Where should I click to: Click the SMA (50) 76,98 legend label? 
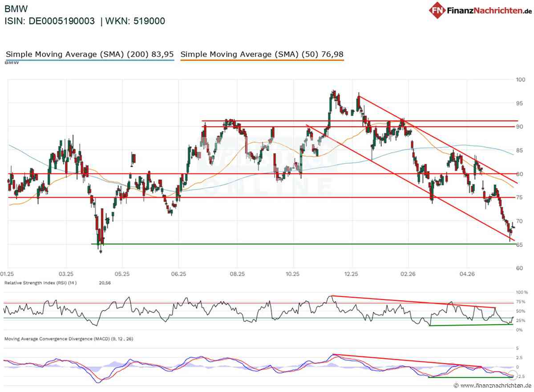(x=262, y=54)
